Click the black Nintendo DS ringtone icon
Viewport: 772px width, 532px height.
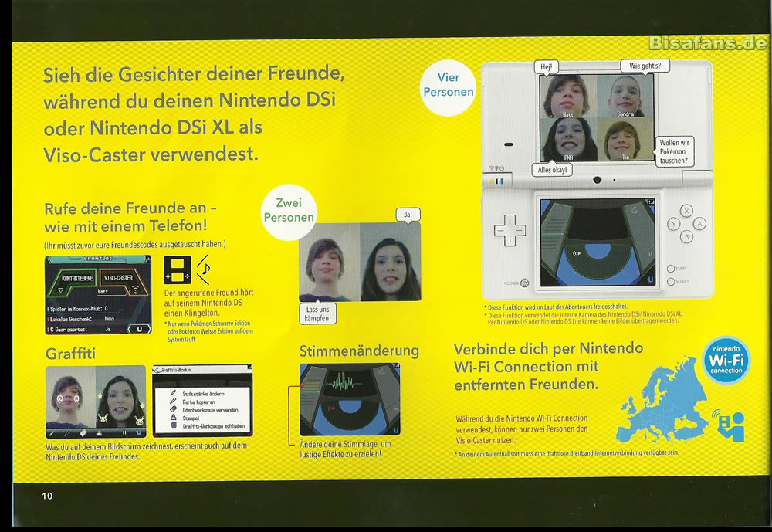coord(178,267)
